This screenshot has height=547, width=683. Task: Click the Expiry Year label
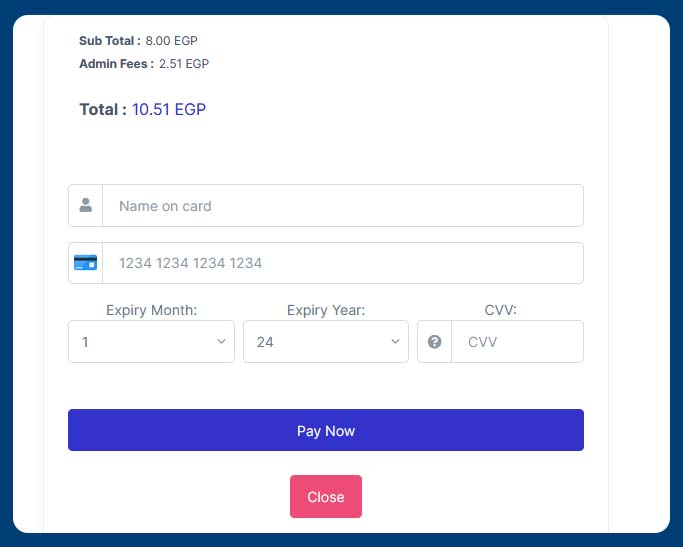tap(326, 310)
